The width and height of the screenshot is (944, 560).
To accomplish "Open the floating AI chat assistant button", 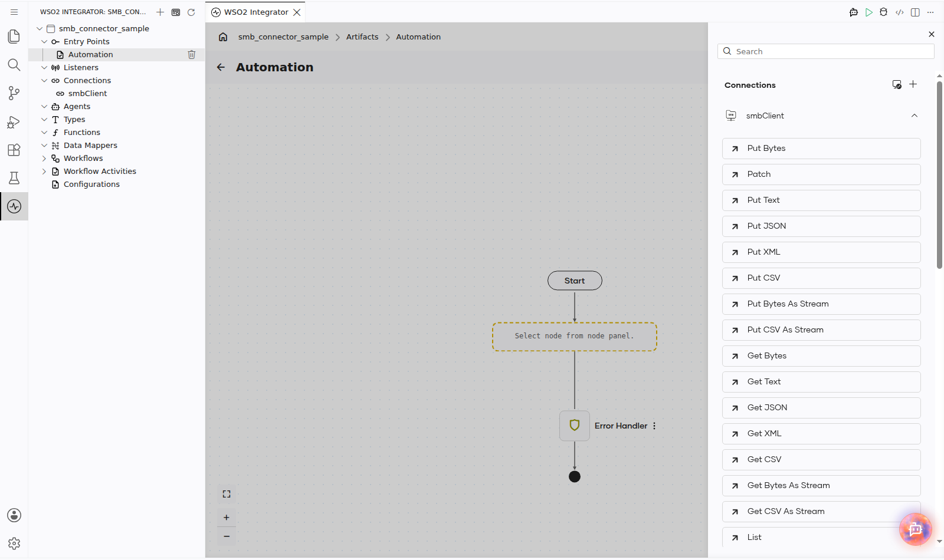I will click(916, 529).
